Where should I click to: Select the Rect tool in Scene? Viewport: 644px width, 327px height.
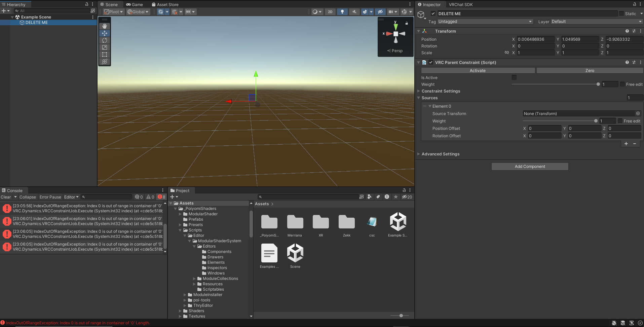(105, 54)
